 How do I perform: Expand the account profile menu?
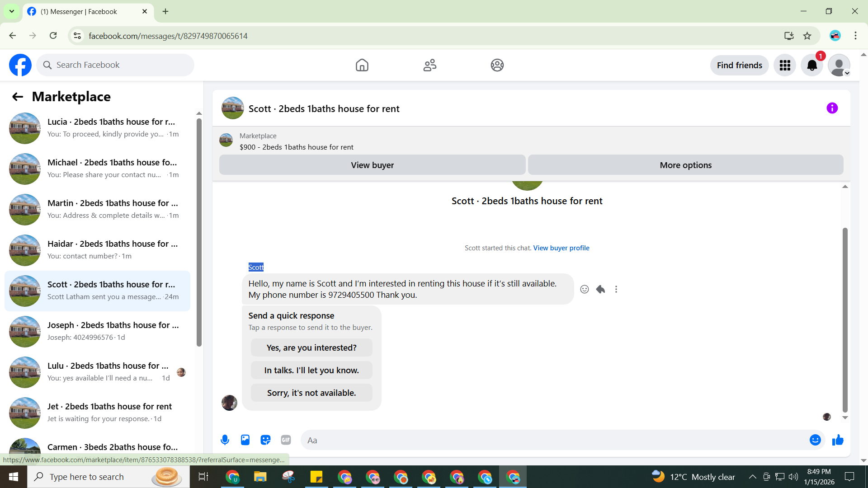point(839,66)
